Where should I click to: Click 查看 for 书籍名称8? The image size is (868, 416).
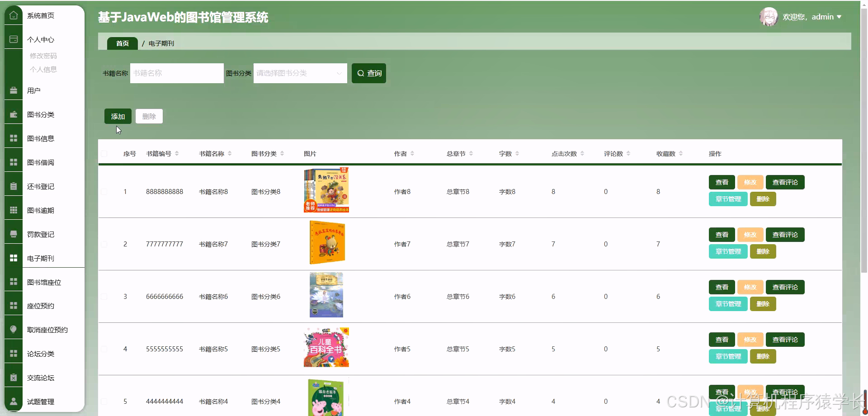pyautogui.click(x=722, y=182)
